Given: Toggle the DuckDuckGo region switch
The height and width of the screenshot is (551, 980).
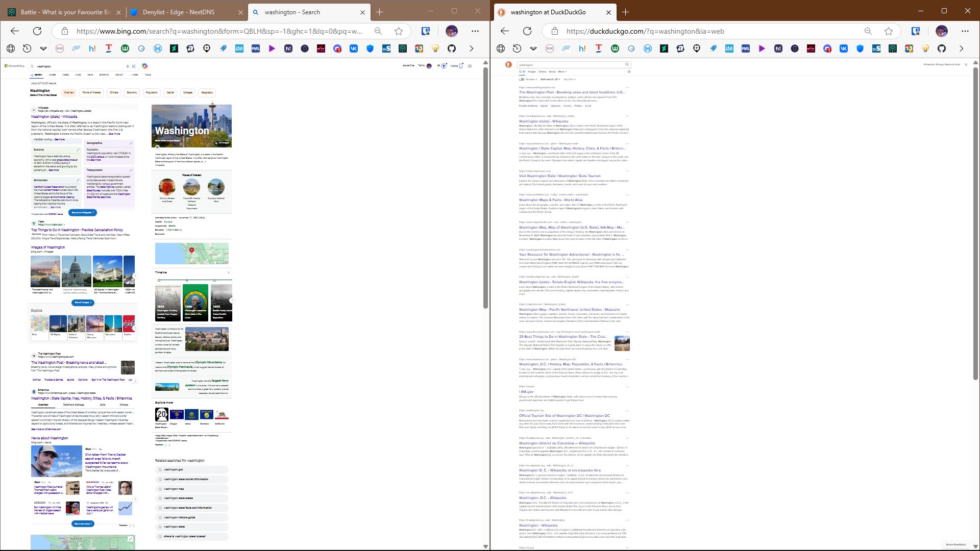Looking at the screenshot, I should coord(522,79).
